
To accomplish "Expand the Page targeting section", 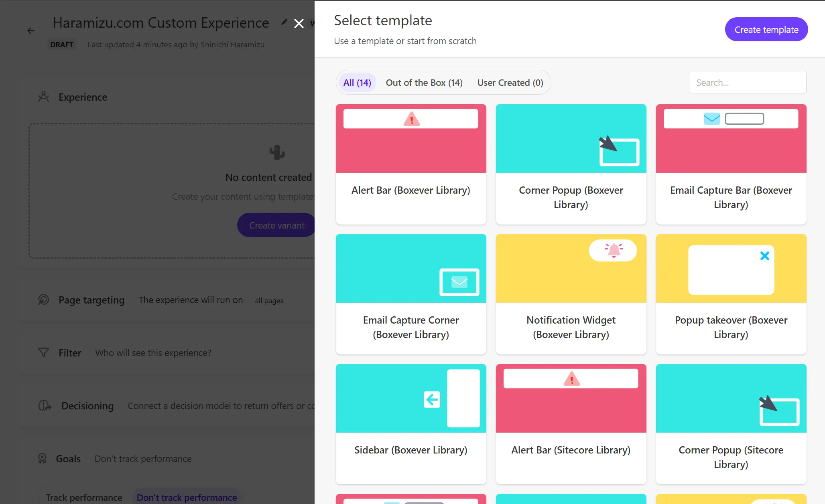I will coord(91,300).
